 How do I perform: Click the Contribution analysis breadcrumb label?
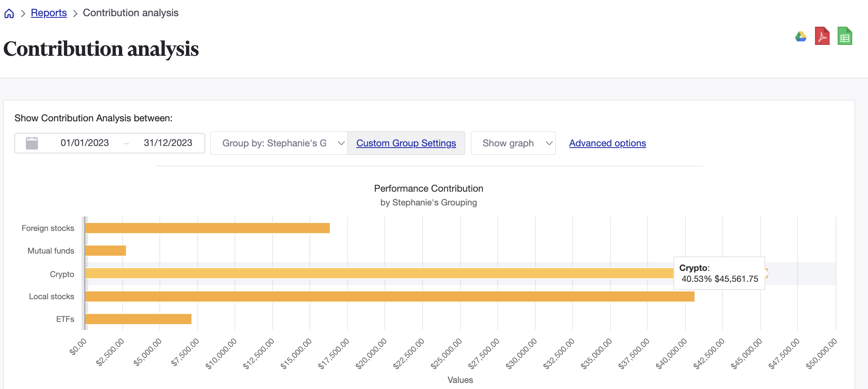[130, 13]
